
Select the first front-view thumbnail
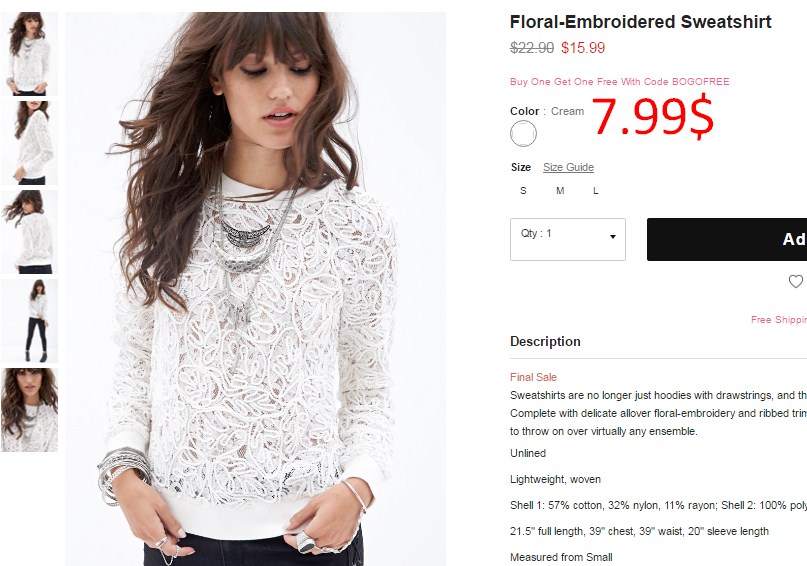(x=29, y=54)
